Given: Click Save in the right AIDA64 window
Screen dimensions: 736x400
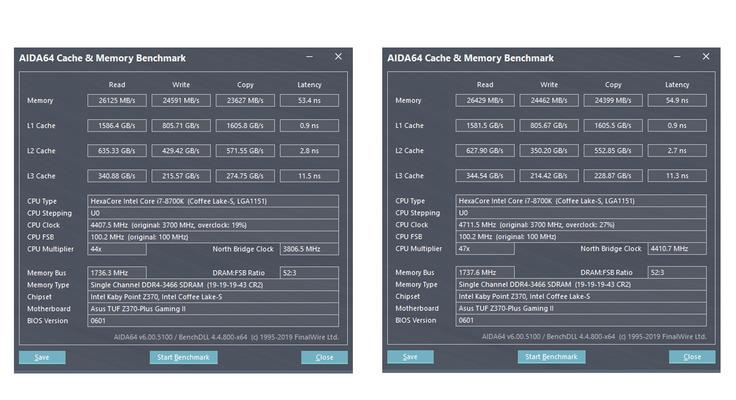Looking at the screenshot, I should coord(410,357).
